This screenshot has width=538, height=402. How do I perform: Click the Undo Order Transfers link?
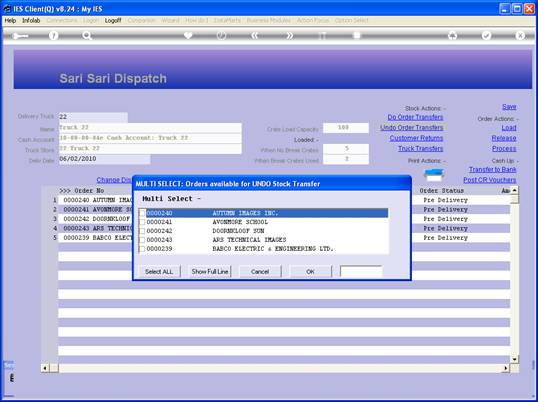[x=412, y=128]
